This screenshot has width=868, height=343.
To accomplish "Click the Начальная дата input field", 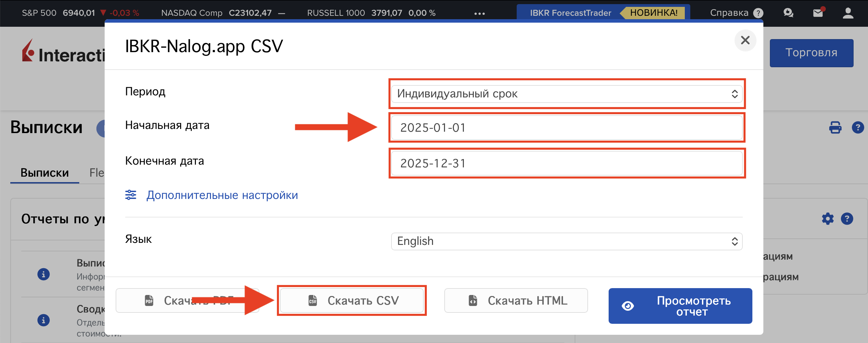I will (567, 128).
